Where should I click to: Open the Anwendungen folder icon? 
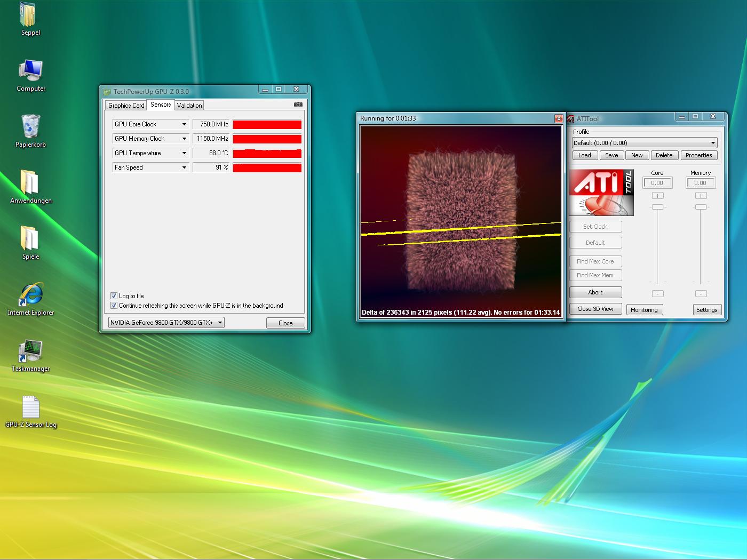pyautogui.click(x=30, y=182)
